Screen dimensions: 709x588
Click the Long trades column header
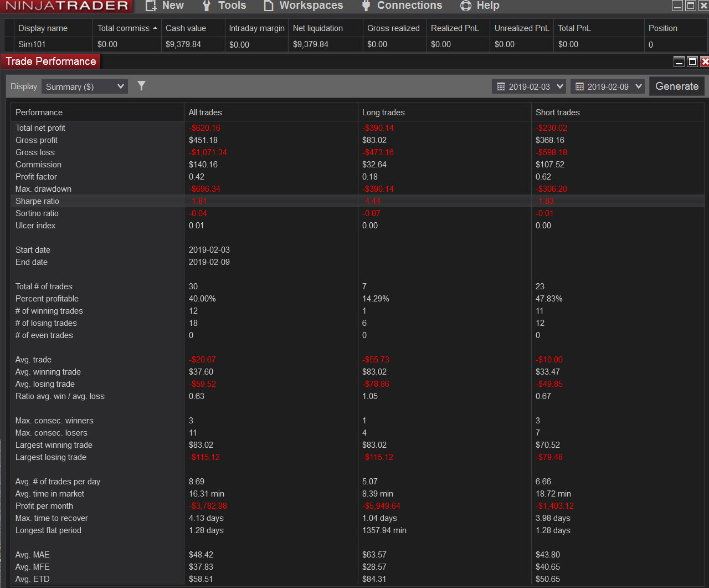pos(444,113)
